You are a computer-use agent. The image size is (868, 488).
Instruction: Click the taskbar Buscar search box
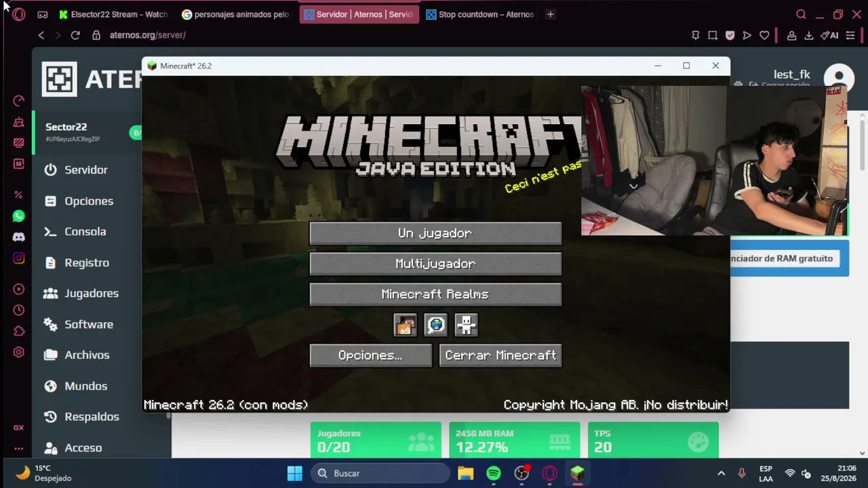click(x=381, y=473)
